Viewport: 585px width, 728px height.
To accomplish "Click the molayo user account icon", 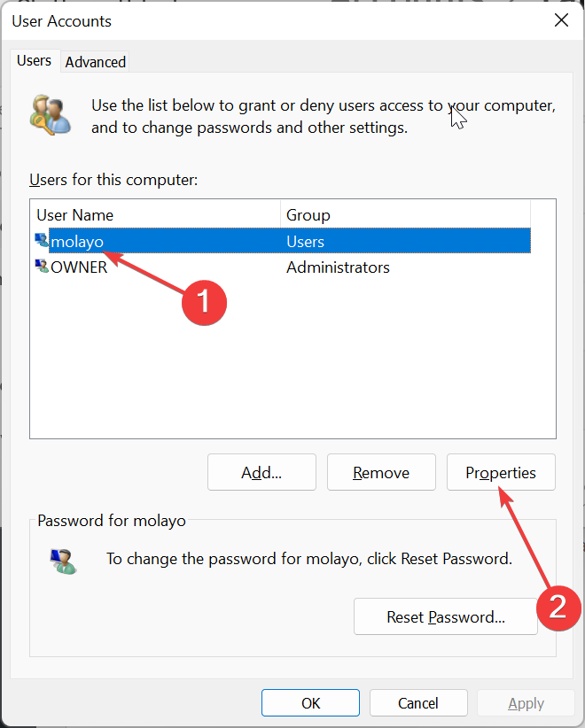I will pos(42,241).
